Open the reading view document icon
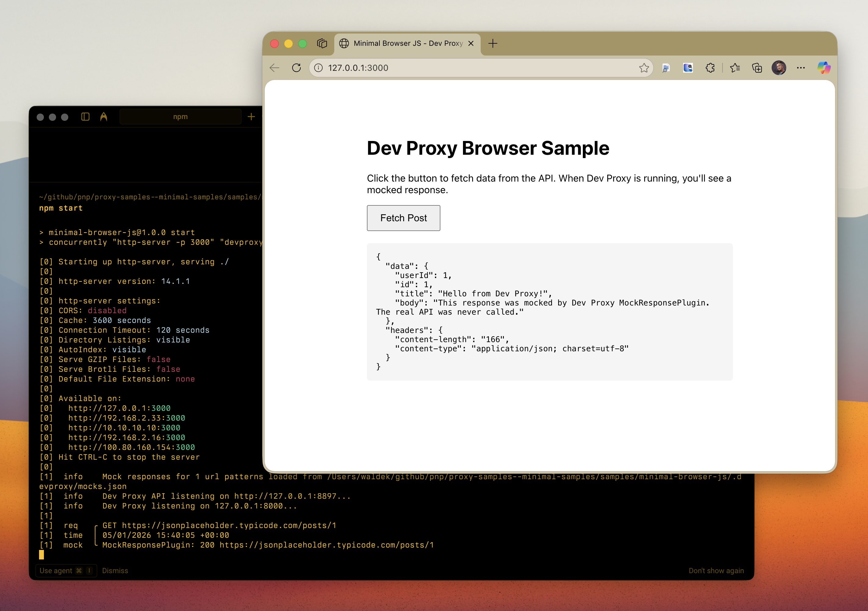Image resolution: width=868 pixels, height=611 pixels. click(x=666, y=68)
